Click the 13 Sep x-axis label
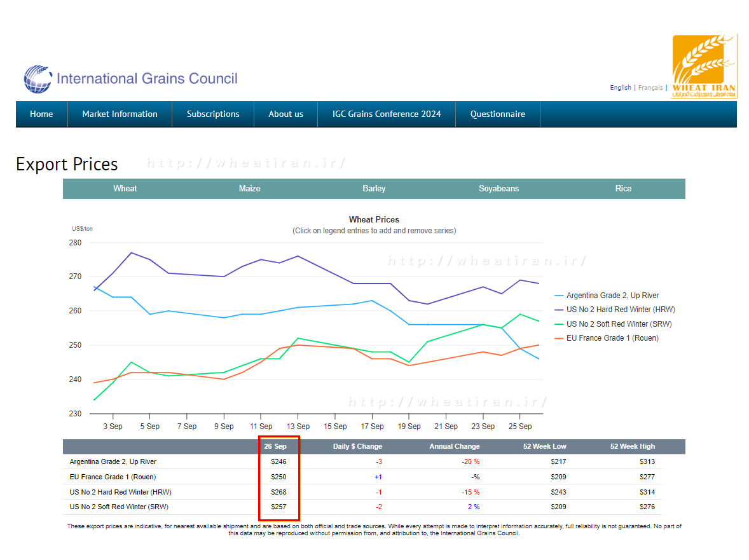Screen dimensions: 749x560 coord(298,427)
